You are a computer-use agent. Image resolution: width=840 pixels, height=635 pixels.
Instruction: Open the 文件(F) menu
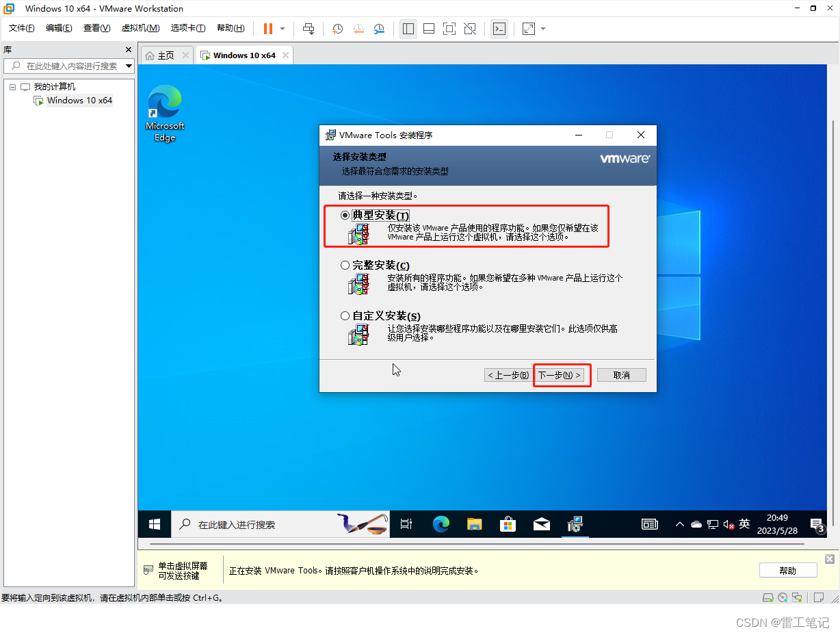(x=22, y=28)
